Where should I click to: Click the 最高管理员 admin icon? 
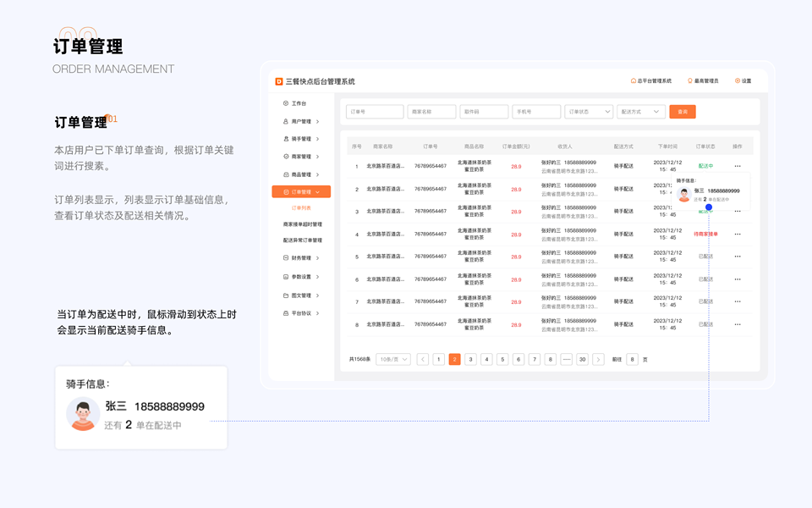pos(690,81)
